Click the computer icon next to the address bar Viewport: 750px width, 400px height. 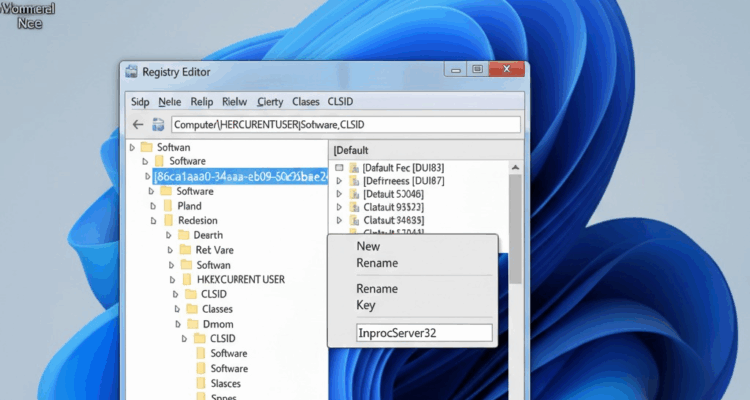point(158,125)
